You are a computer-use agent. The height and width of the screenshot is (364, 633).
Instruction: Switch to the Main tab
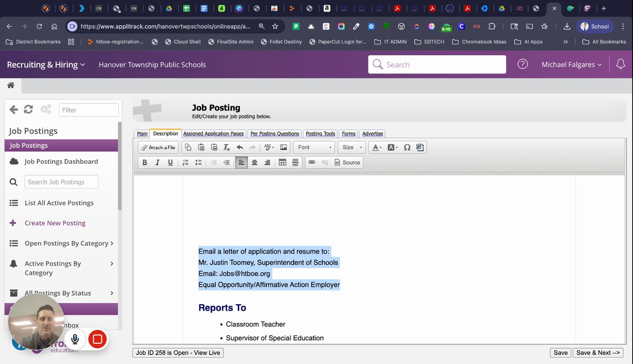[x=142, y=134]
